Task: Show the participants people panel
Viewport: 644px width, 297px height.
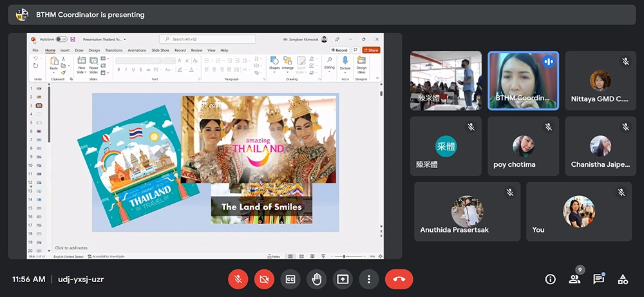Action: pos(574,280)
